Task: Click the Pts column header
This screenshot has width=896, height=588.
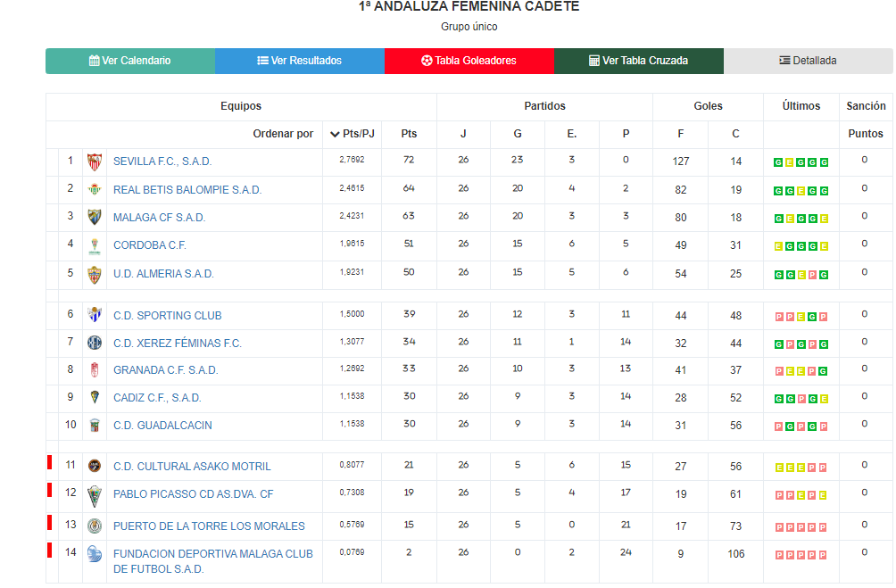Action: click(x=409, y=134)
